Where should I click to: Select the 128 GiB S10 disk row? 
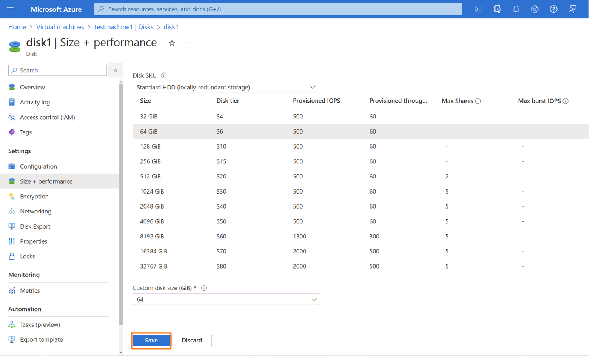point(264,146)
